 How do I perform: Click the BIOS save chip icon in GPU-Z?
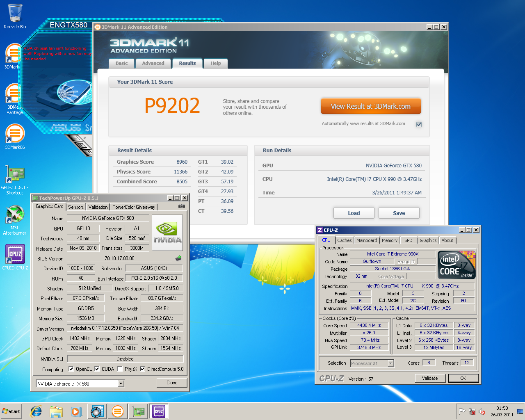pos(178,258)
